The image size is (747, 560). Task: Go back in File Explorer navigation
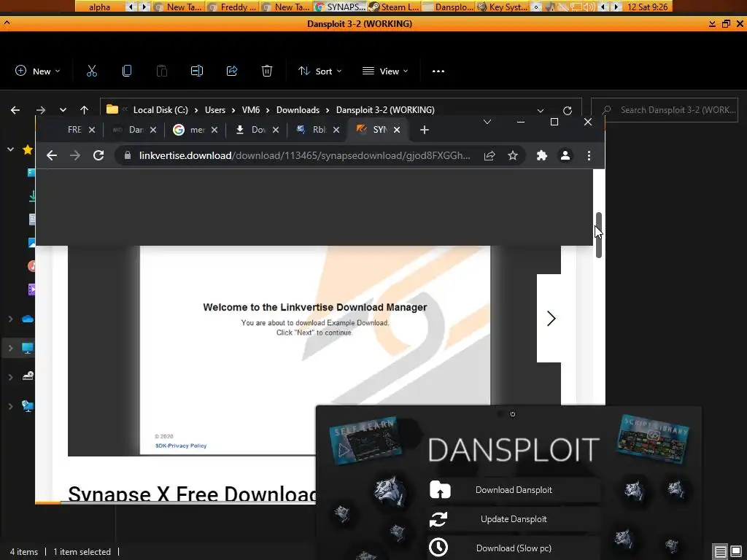click(x=15, y=110)
